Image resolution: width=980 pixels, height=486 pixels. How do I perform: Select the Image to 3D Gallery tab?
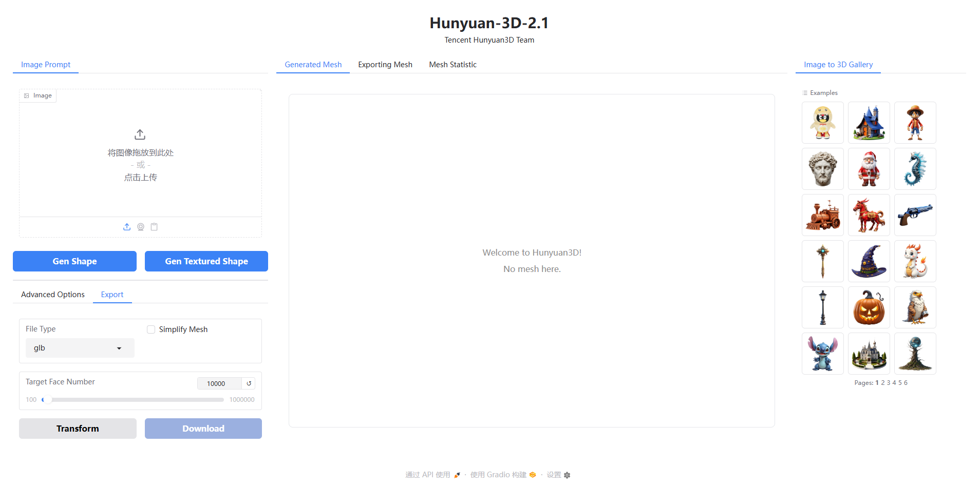pyautogui.click(x=838, y=65)
